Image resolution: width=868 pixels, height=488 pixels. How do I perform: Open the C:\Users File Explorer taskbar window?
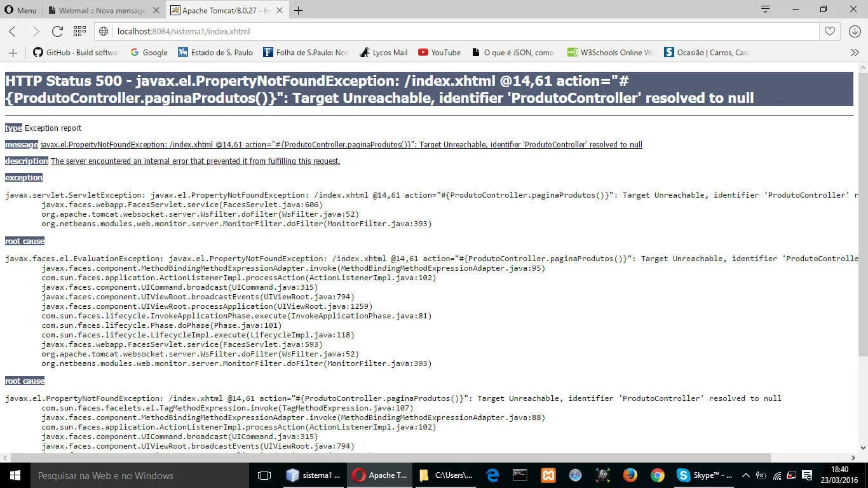click(x=446, y=475)
